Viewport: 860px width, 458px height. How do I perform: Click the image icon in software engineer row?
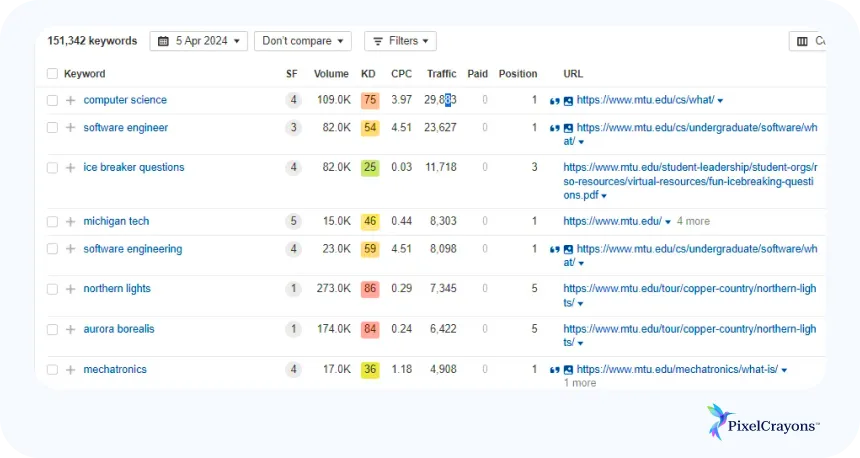pos(568,128)
